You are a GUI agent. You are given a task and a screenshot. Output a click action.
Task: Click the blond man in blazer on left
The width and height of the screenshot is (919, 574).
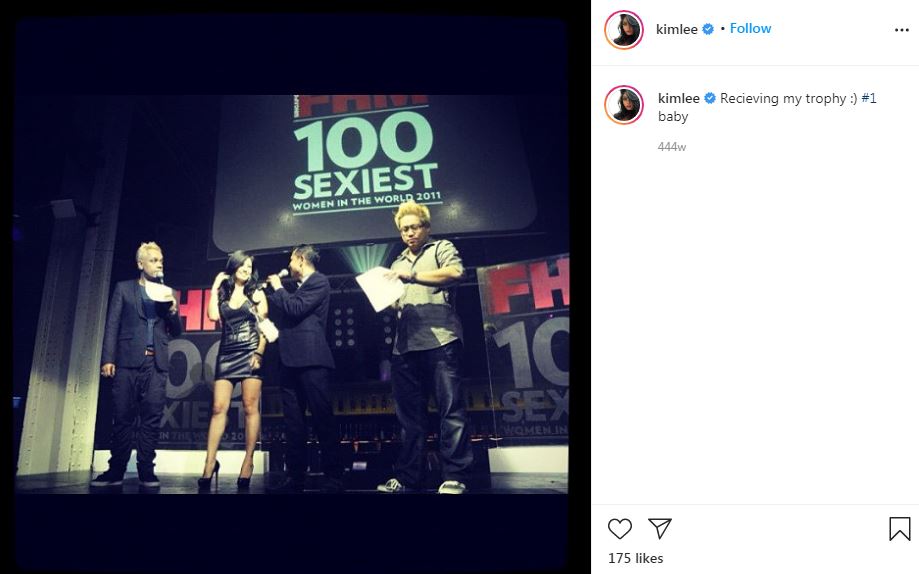pyautogui.click(x=138, y=364)
